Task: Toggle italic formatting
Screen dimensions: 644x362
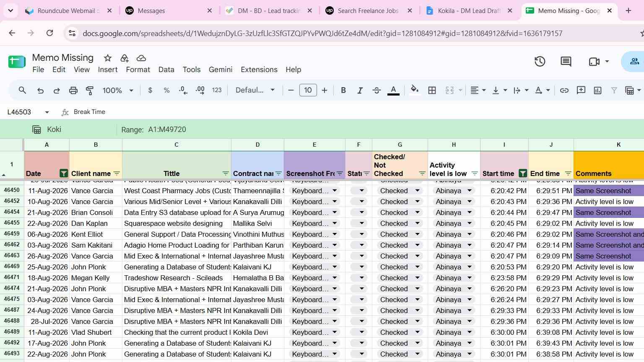Action: coord(360,90)
